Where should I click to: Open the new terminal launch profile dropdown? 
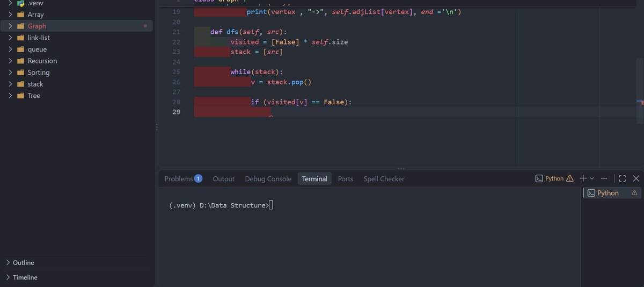[592, 178]
